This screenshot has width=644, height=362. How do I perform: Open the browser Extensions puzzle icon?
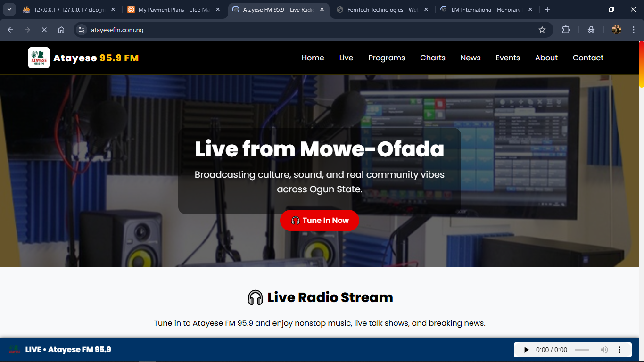tap(566, 30)
